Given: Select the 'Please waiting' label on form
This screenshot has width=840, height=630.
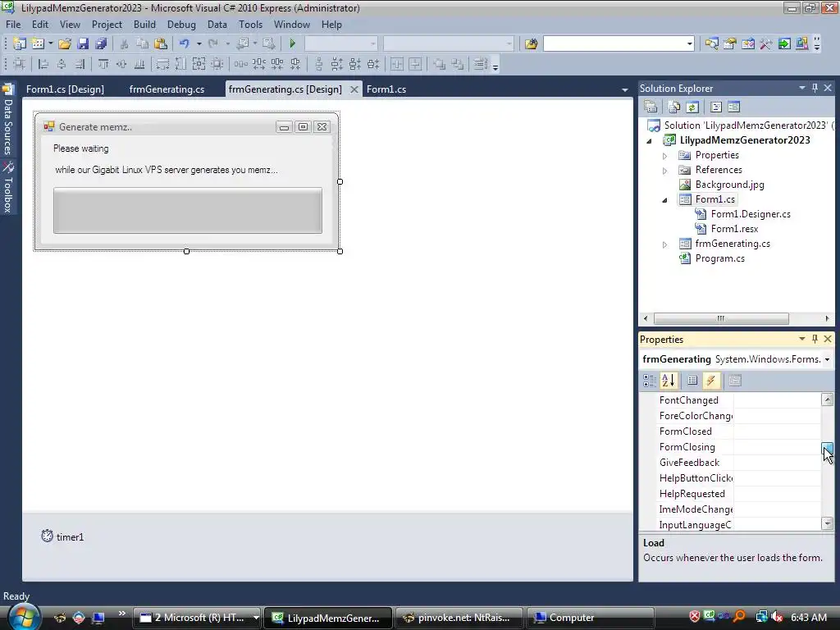Looking at the screenshot, I should click(x=81, y=148).
